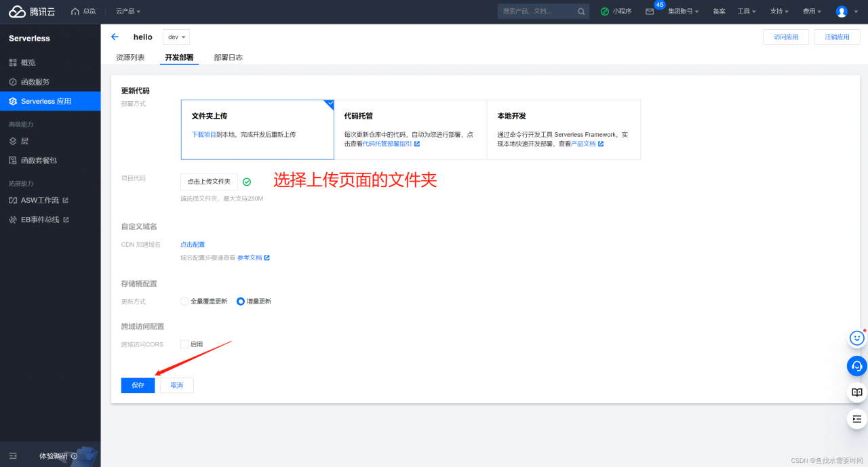Open EB事件总线 from the sidebar
This screenshot has height=467, width=868.
[41, 219]
